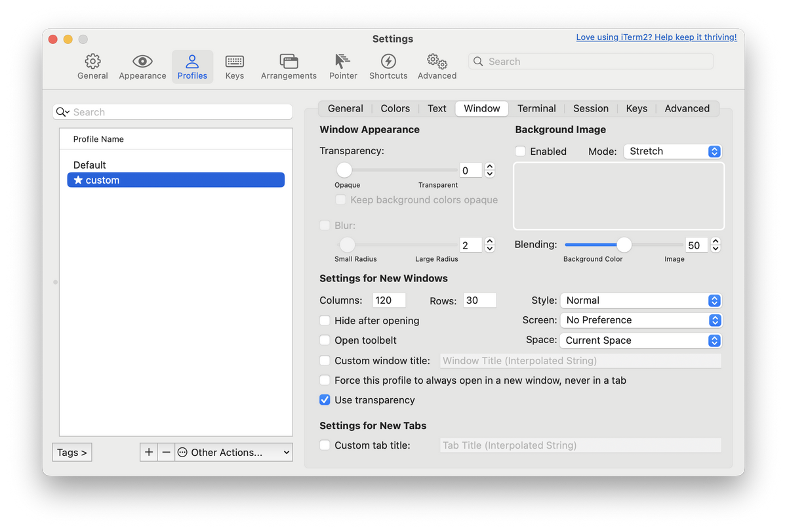This screenshot has height=532, width=787.
Task: Enable Custom window title checkbox
Action: (325, 361)
